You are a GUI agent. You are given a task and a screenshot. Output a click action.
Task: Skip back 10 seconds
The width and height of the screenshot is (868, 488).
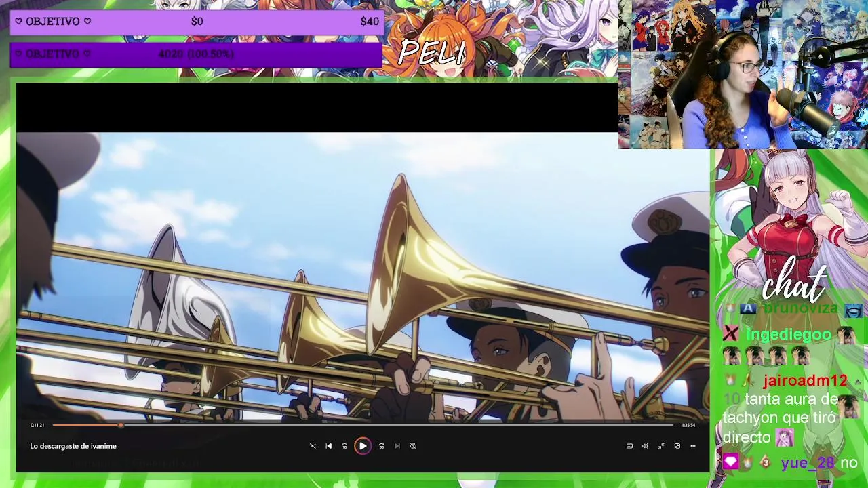[x=344, y=446]
